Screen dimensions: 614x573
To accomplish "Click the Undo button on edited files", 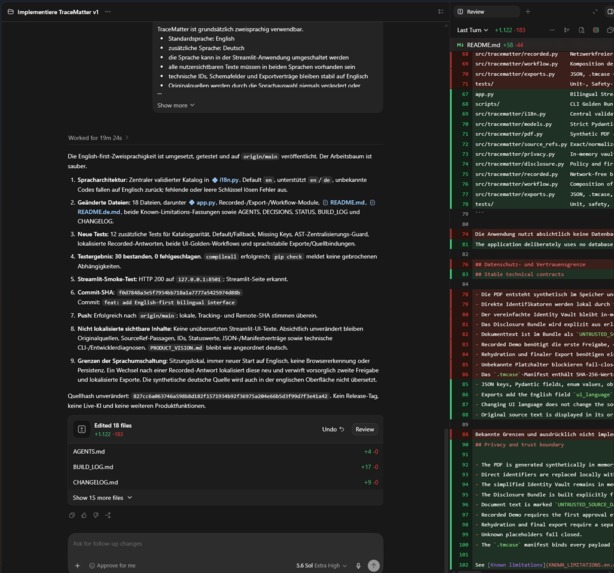I will click(333, 429).
